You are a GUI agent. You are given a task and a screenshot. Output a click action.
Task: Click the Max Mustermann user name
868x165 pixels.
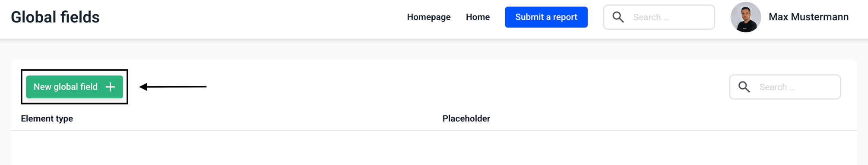(x=809, y=17)
